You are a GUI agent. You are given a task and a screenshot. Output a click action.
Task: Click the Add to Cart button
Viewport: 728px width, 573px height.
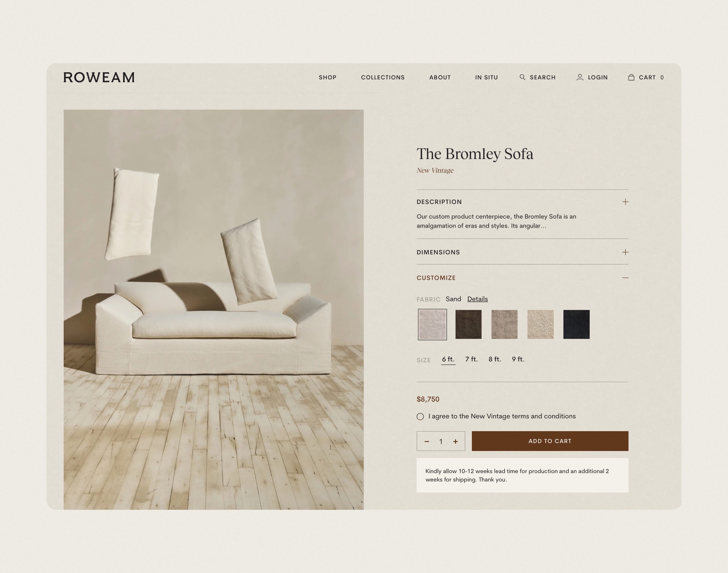pyautogui.click(x=550, y=441)
